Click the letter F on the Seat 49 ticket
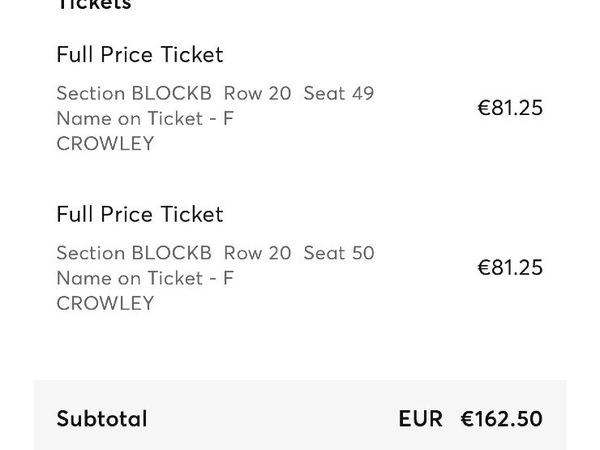The height and width of the screenshot is (450, 600). click(228, 119)
